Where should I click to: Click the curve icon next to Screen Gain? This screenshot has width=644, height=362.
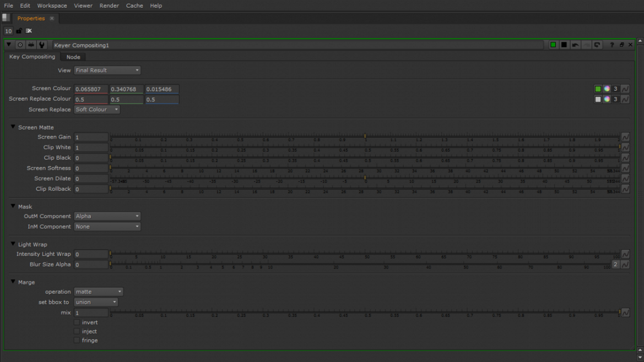point(625,137)
